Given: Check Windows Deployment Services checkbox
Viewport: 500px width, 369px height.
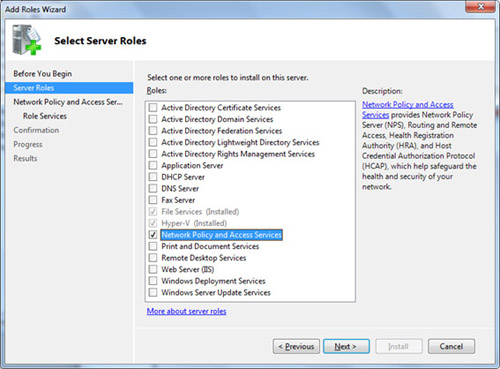Looking at the screenshot, I should click(x=153, y=281).
